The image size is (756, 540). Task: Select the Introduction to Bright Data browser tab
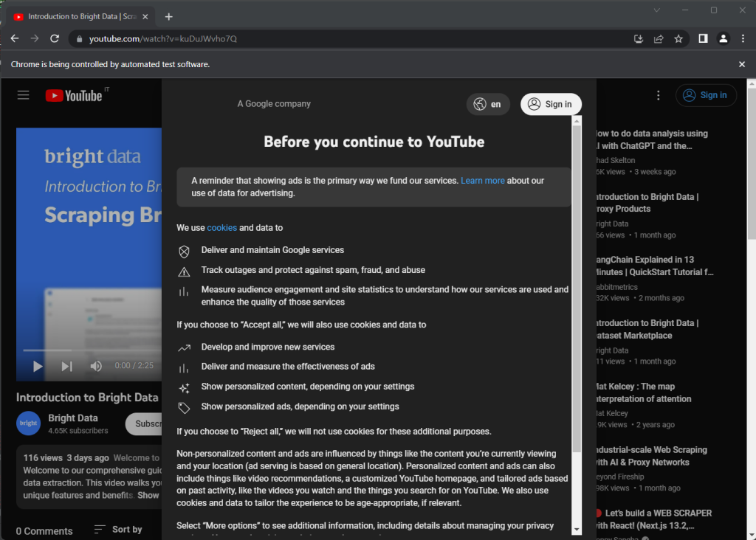[x=81, y=15]
